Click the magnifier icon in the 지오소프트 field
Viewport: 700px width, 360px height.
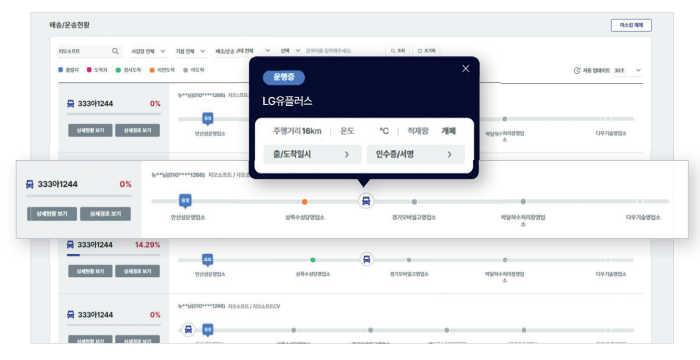click(x=115, y=51)
